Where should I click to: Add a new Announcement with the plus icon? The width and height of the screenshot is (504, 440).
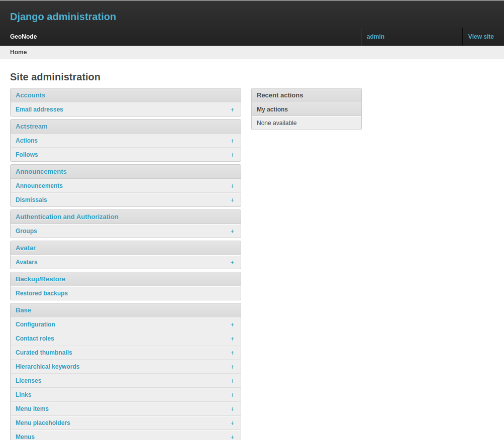point(232,186)
